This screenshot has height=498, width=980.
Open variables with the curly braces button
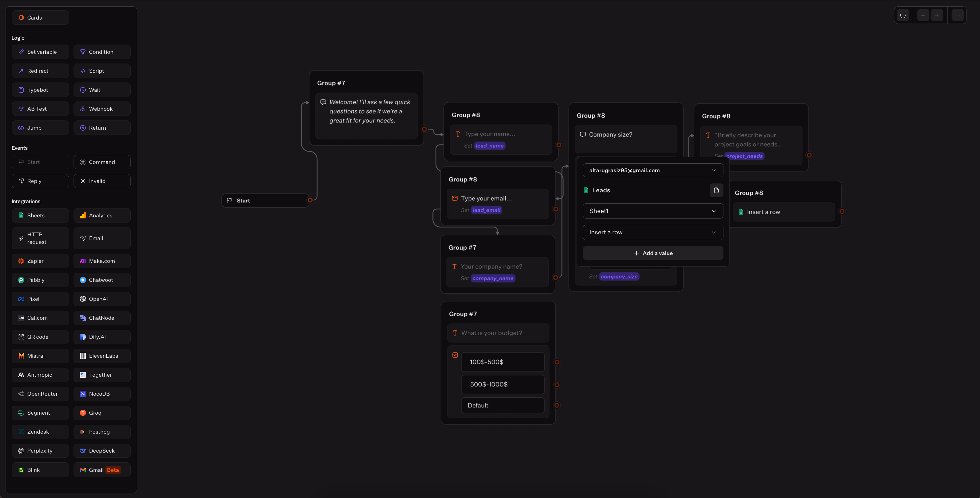903,15
